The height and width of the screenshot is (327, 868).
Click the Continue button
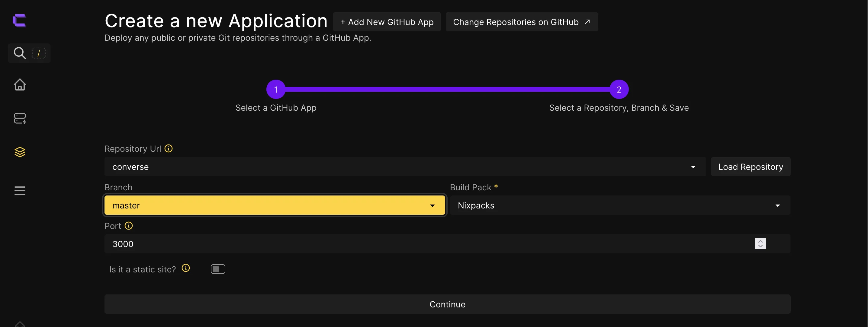click(x=448, y=304)
